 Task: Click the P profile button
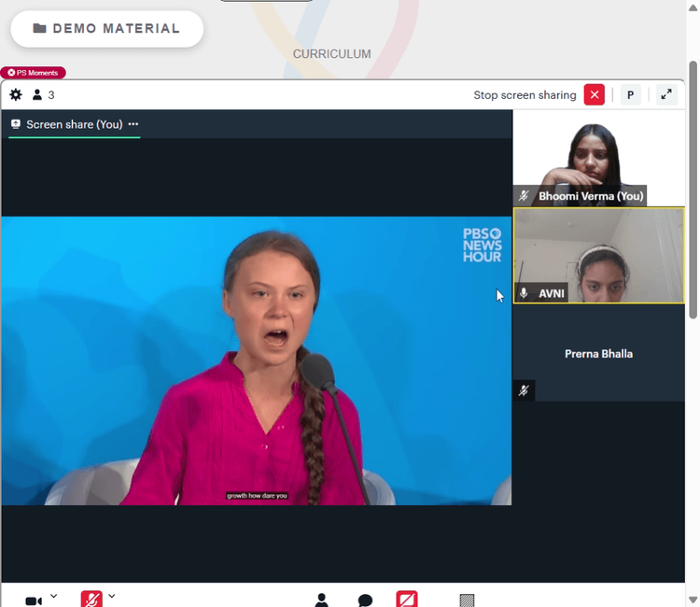pyautogui.click(x=630, y=94)
